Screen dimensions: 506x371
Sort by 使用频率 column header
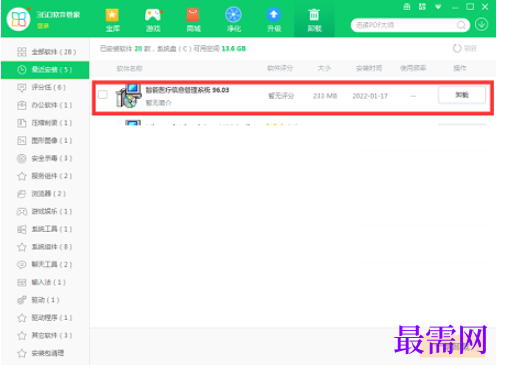click(x=413, y=68)
